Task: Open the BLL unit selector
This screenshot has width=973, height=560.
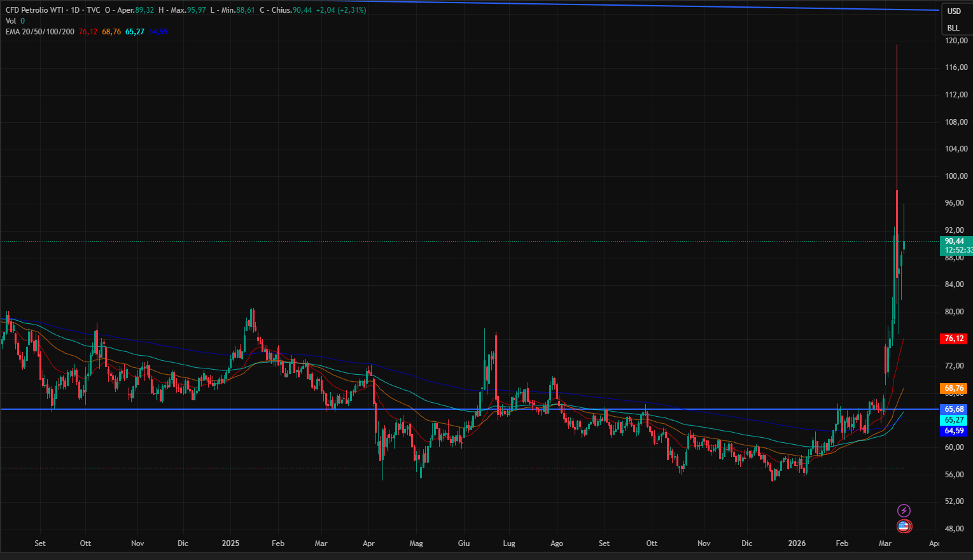Action: 953,28
